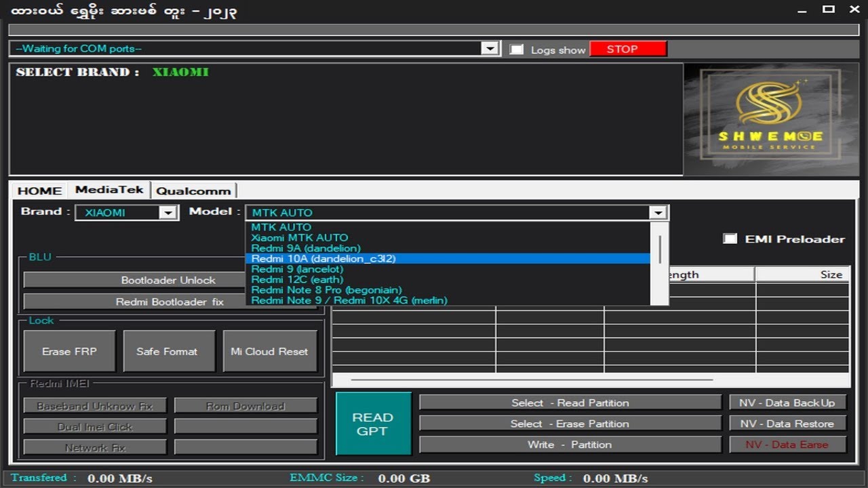868x488 pixels.
Task: Click the red NV - Data Earse button
Action: pyautogui.click(x=787, y=445)
